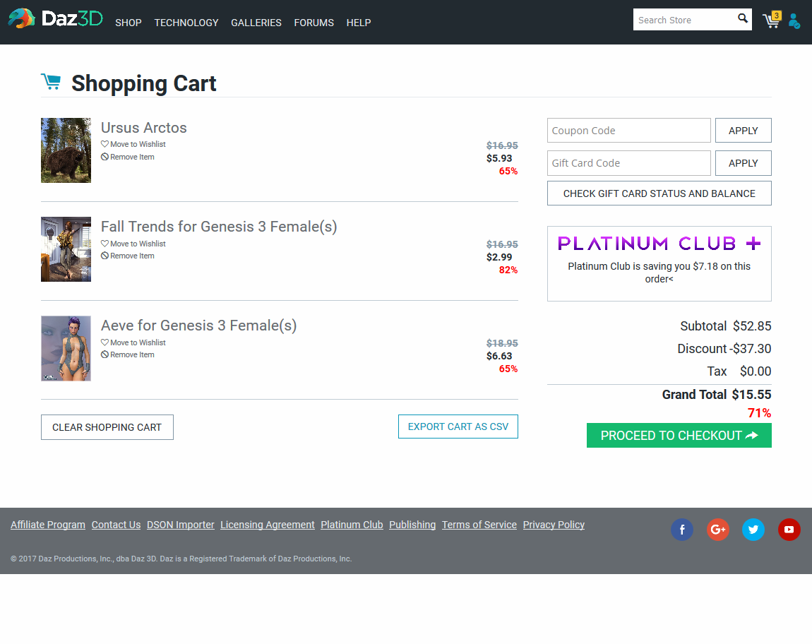Open Affiliate Program footer link
Viewport: 812px width, 644px height.
47,525
